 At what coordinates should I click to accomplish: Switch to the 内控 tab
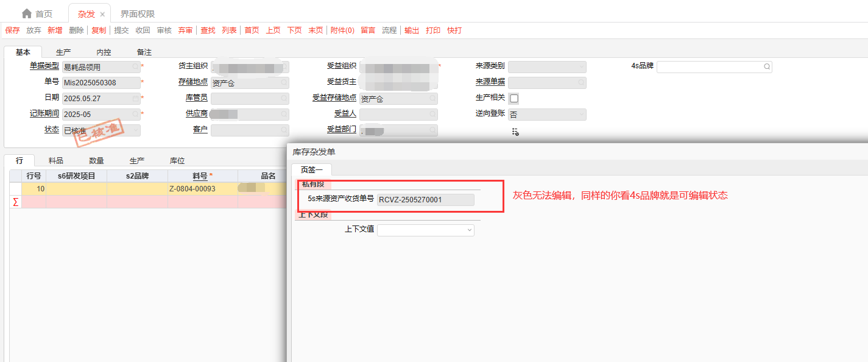104,52
